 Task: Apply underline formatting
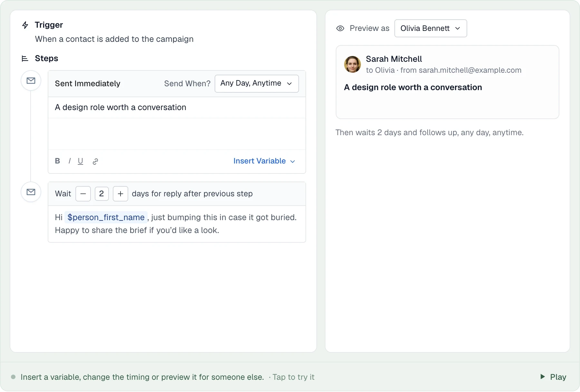tap(81, 161)
